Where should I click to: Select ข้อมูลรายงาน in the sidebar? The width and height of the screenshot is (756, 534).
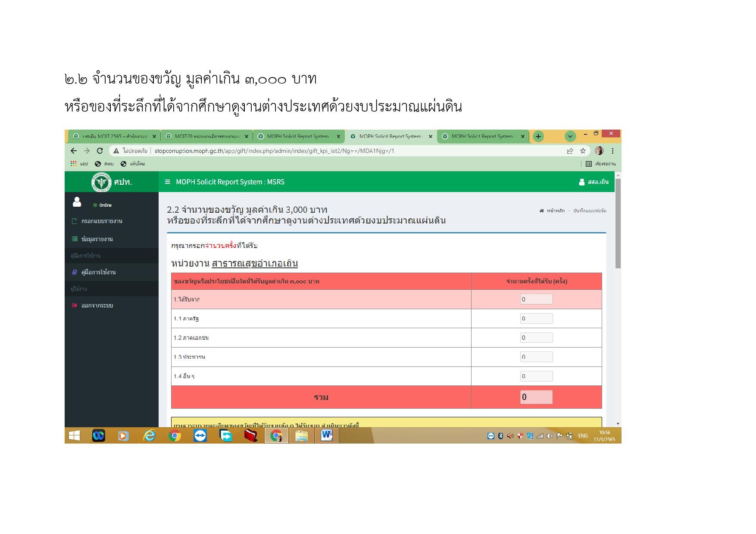click(x=97, y=239)
